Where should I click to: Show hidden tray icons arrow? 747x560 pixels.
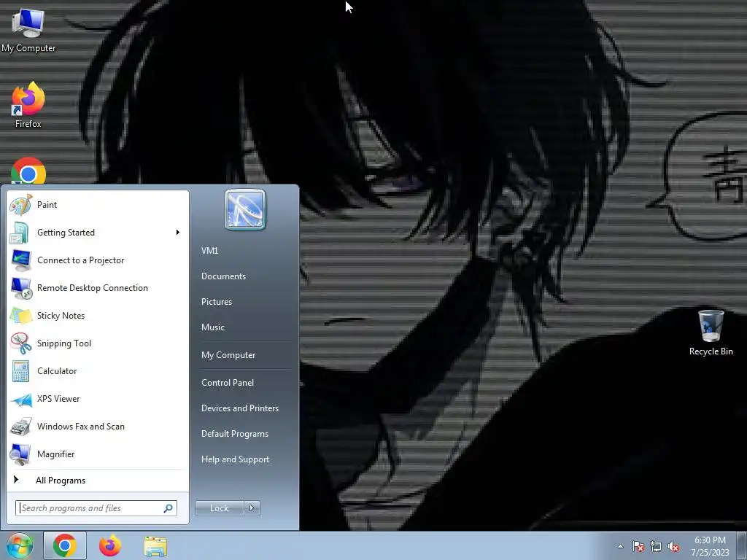(x=620, y=546)
